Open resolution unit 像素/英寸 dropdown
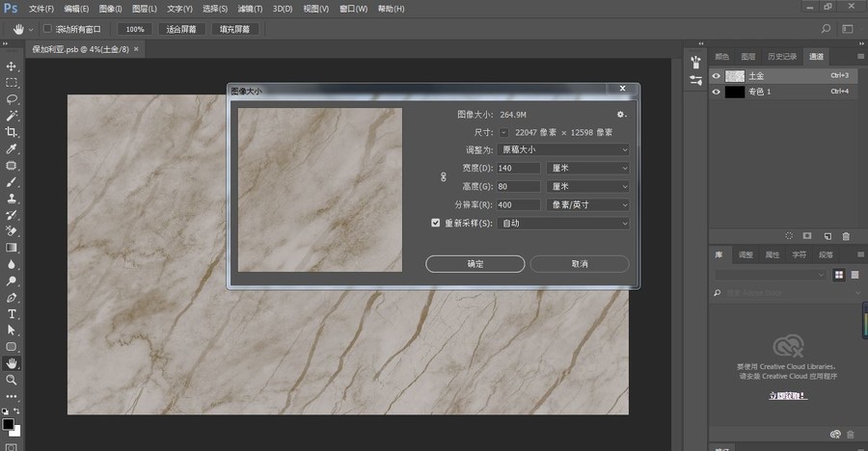Viewport: 868px width, 451px height. (588, 204)
